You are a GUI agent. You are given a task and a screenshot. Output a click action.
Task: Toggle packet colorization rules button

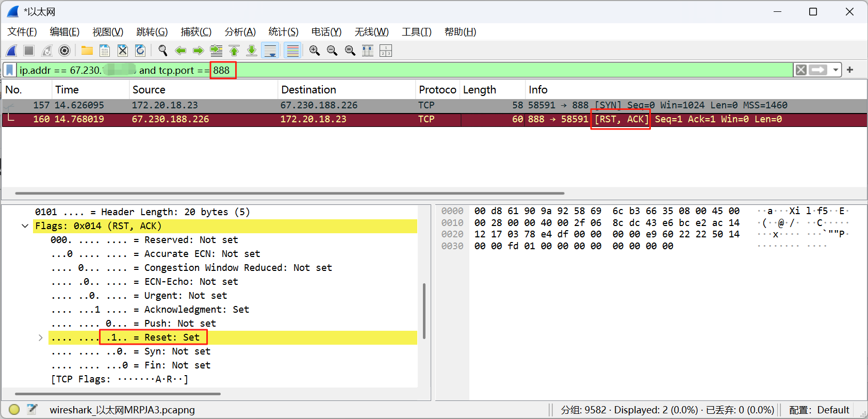(292, 51)
